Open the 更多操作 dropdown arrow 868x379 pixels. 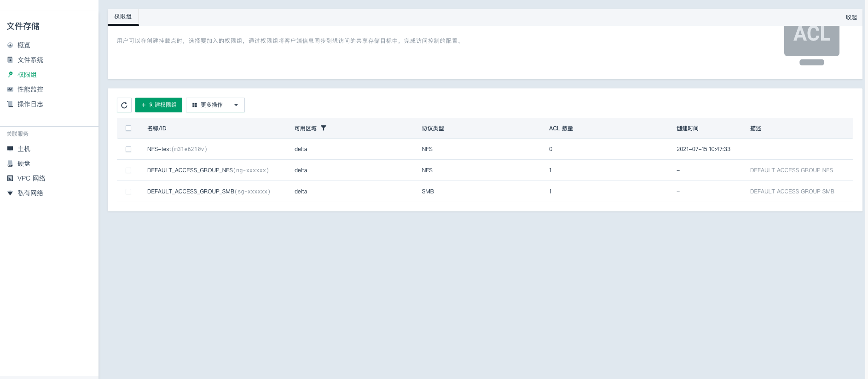pos(236,105)
